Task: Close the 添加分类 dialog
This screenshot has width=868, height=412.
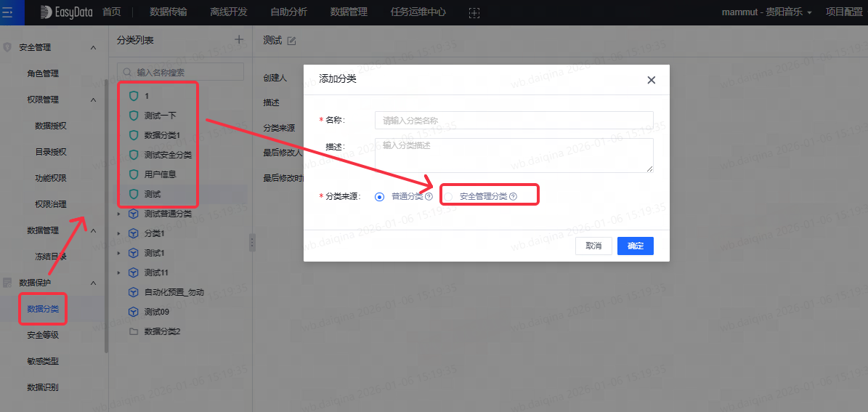Action: coord(651,80)
